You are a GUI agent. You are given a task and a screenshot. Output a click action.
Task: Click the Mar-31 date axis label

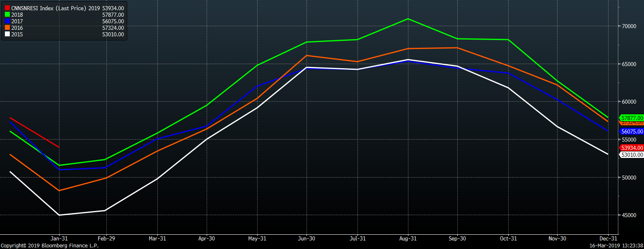[157, 238]
